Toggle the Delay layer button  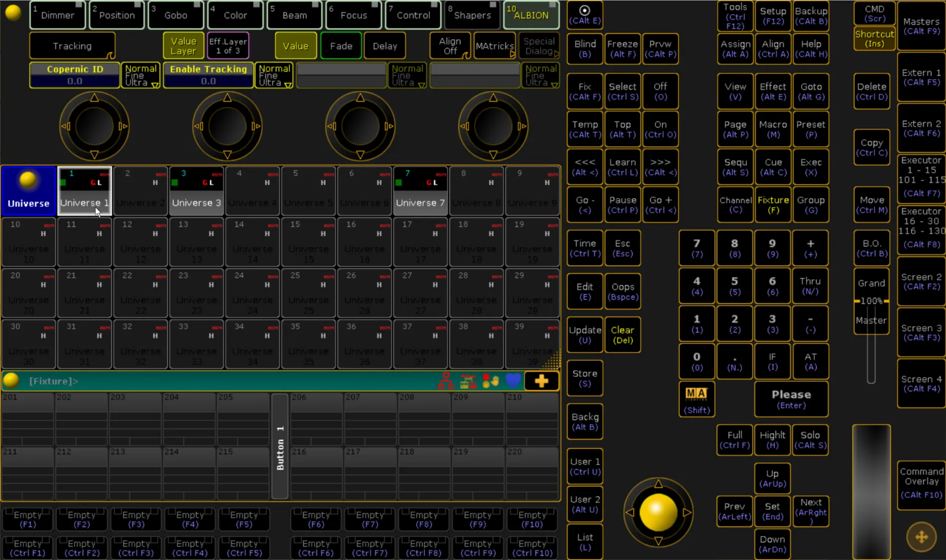click(x=385, y=46)
